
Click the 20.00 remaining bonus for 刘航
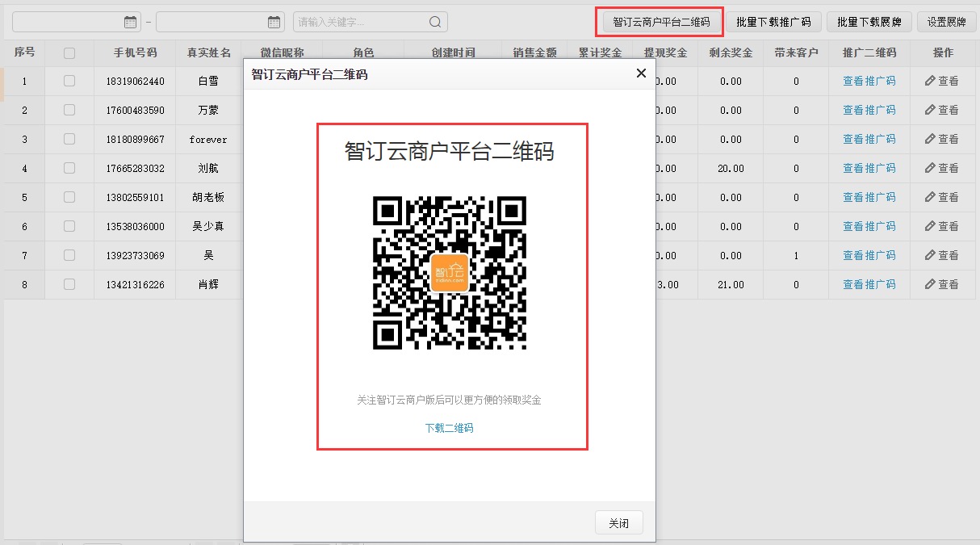731,169
